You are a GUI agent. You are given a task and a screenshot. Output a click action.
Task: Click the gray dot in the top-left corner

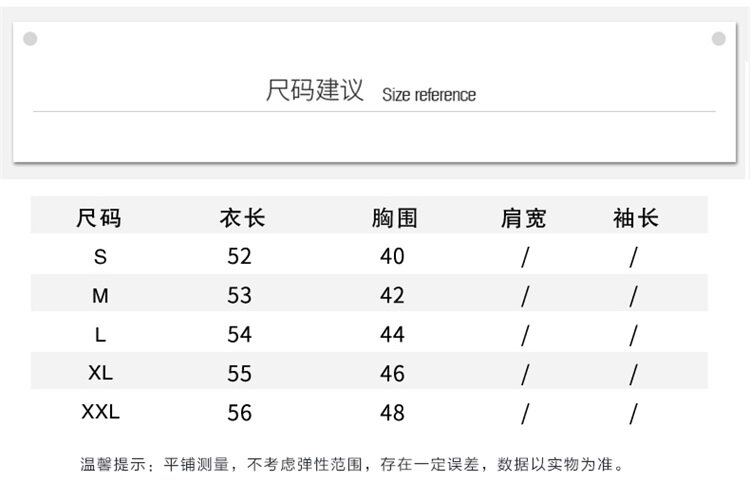point(30,39)
